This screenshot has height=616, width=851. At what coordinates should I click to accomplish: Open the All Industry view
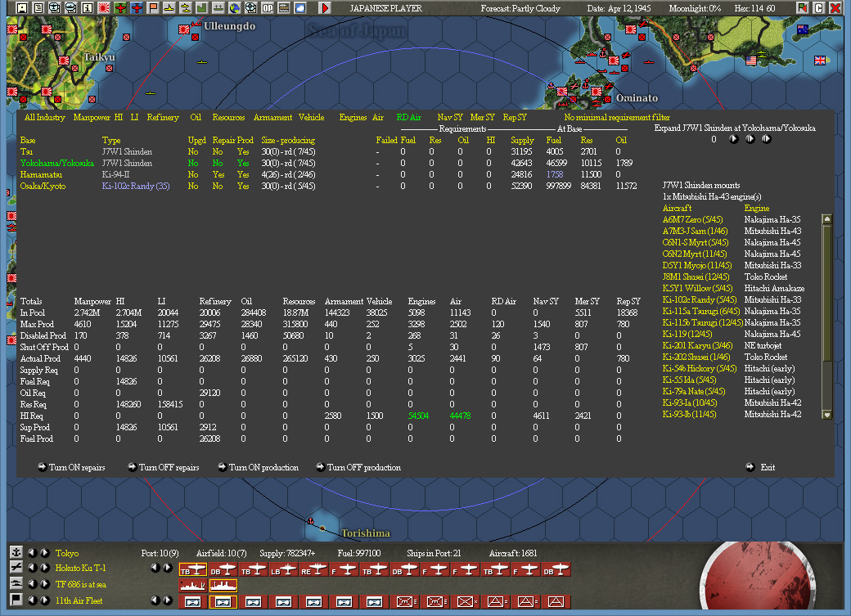[x=44, y=117]
